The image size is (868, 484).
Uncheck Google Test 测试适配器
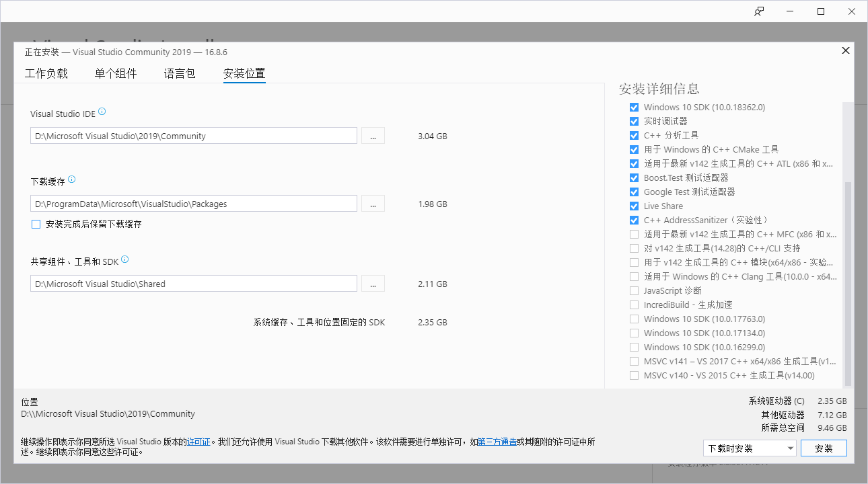point(634,192)
